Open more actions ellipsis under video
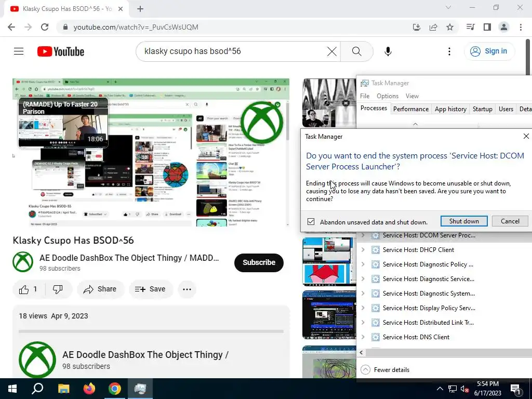This screenshot has width=532, height=399. pyautogui.click(x=187, y=289)
